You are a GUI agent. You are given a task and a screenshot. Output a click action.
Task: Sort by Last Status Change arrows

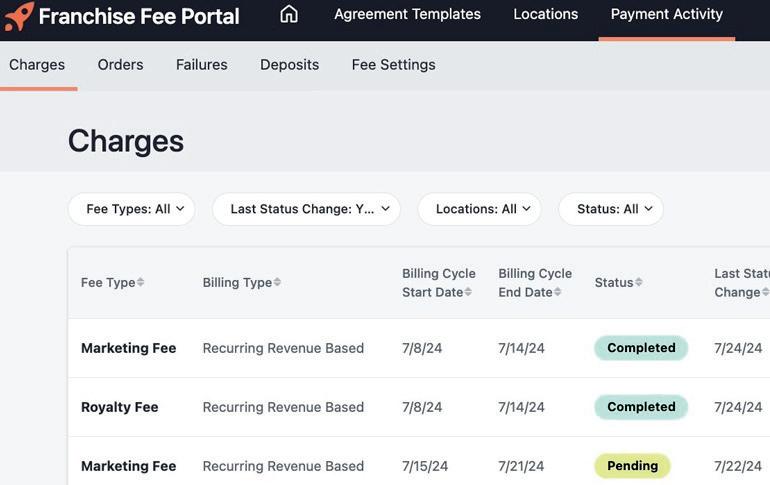click(x=765, y=292)
